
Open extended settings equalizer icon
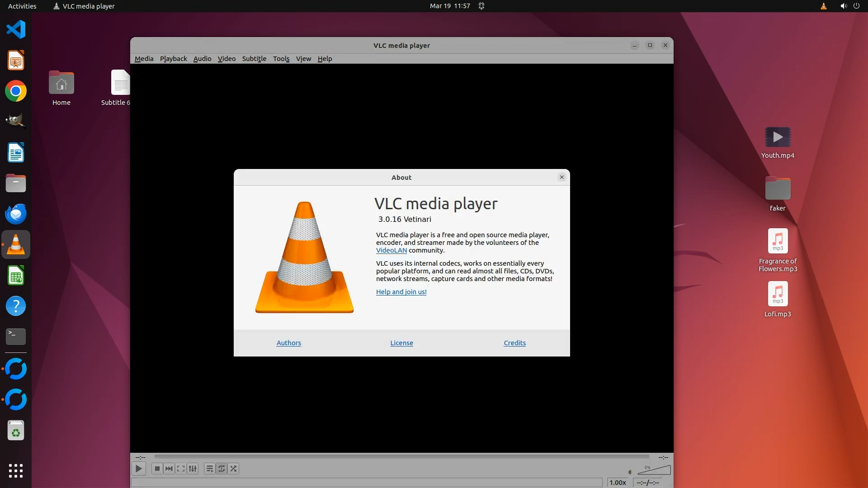(193, 469)
